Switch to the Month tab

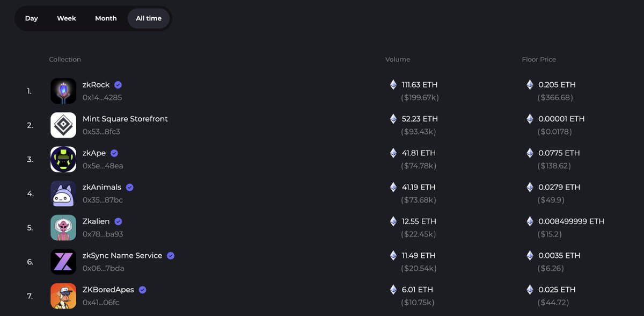(106, 18)
